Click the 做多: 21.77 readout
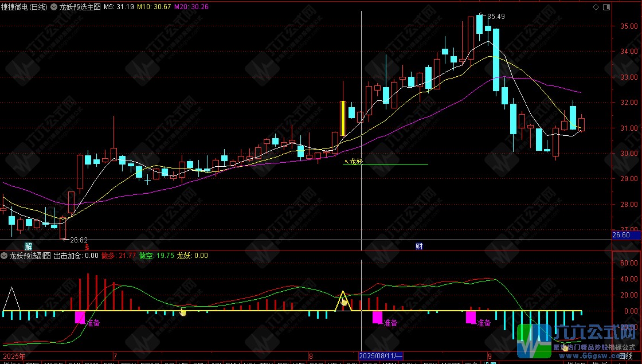This screenshot has height=364, width=642. coord(119,256)
